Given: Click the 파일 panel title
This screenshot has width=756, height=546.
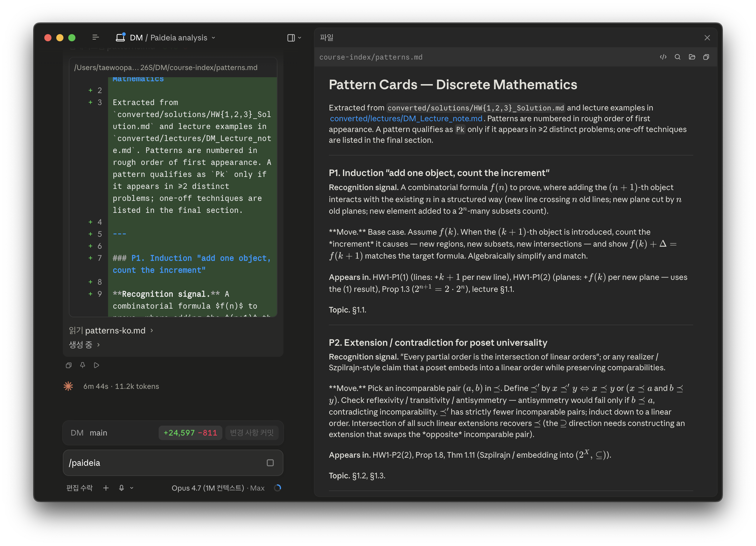Looking at the screenshot, I should coord(327,37).
